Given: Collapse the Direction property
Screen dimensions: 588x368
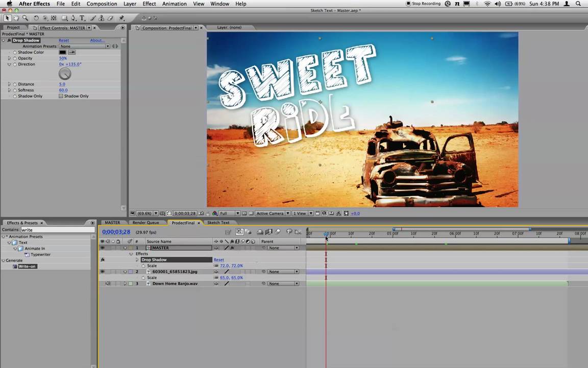Looking at the screenshot, I should click(9, 64).
